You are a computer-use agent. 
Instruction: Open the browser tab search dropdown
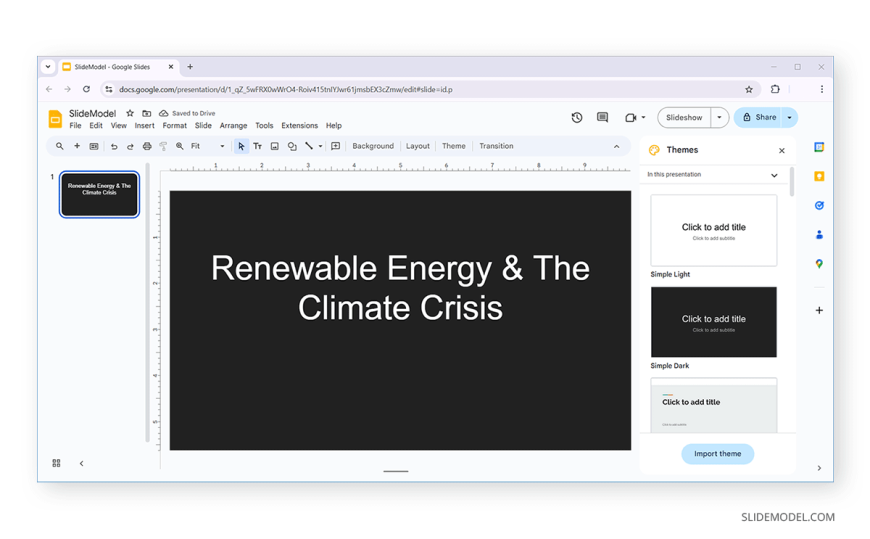pos(48,67)
